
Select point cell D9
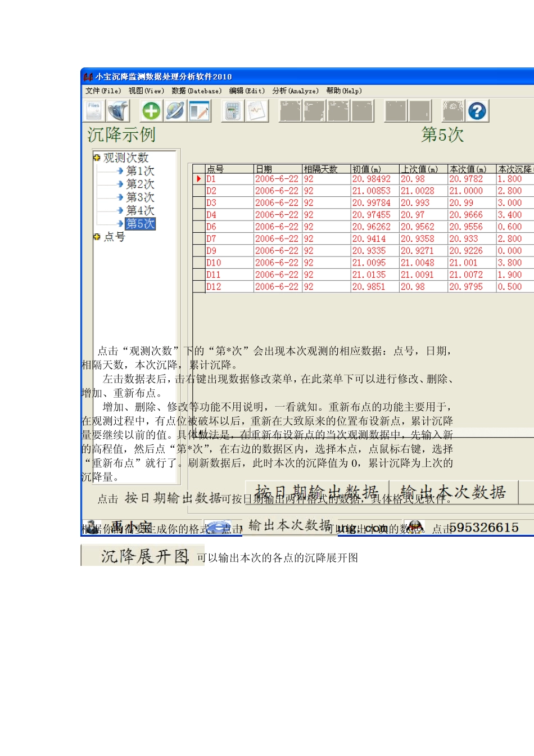click(x=229, y=251)
